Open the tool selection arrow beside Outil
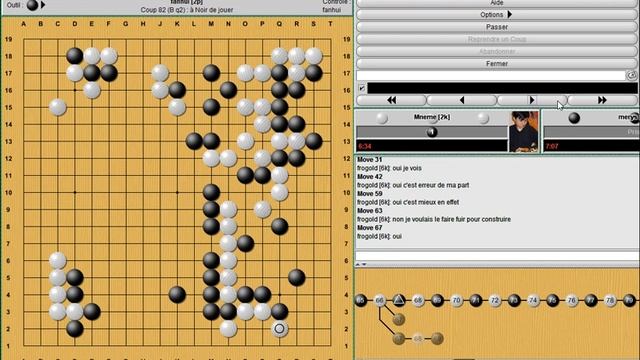Image resolution: width=640 pixels, height=360 pixels. (43, 5)
